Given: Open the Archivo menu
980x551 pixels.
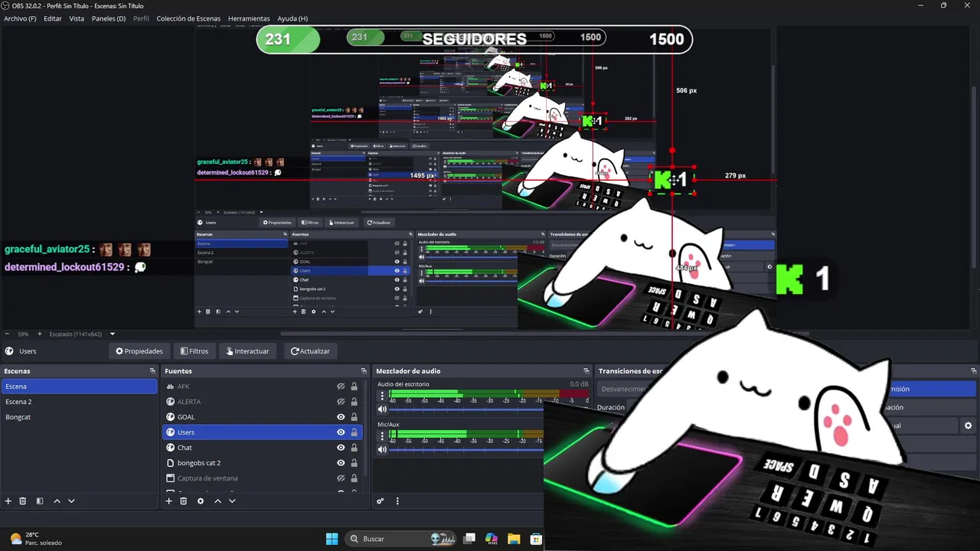Looking at the screenshot, I should click(20, 18).
